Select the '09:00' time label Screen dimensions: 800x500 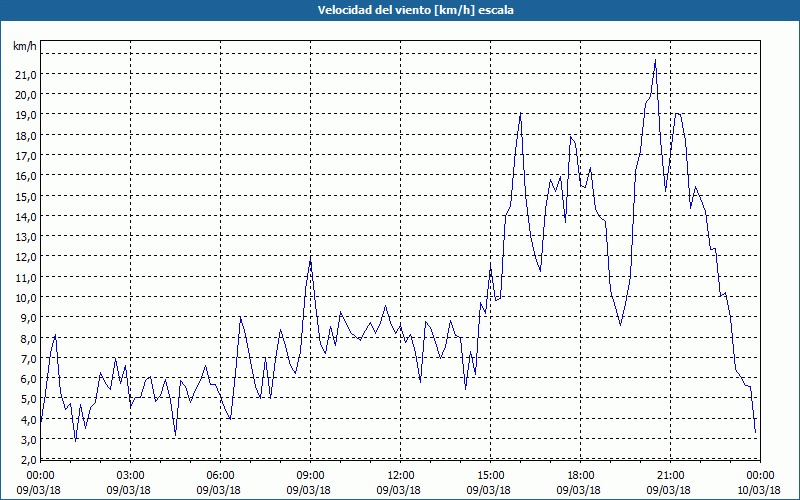pos(311,476)
